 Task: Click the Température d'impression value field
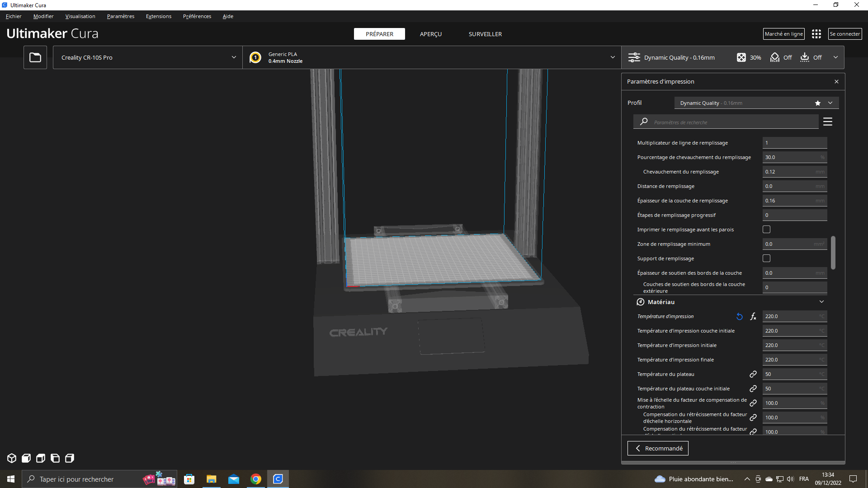pyautogui.click(x=795, y=316)
